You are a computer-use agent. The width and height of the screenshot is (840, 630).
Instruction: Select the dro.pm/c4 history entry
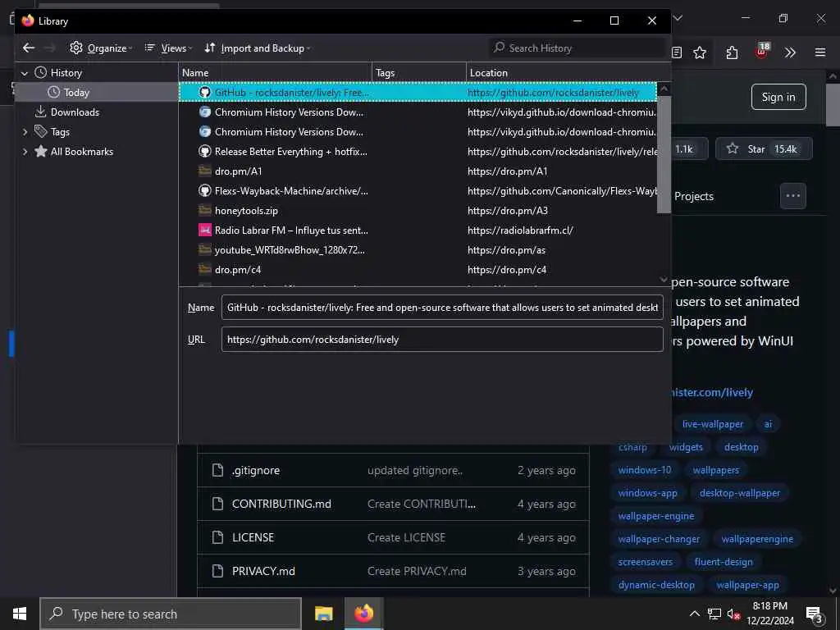pyautogui.click(x=418, y=270)
